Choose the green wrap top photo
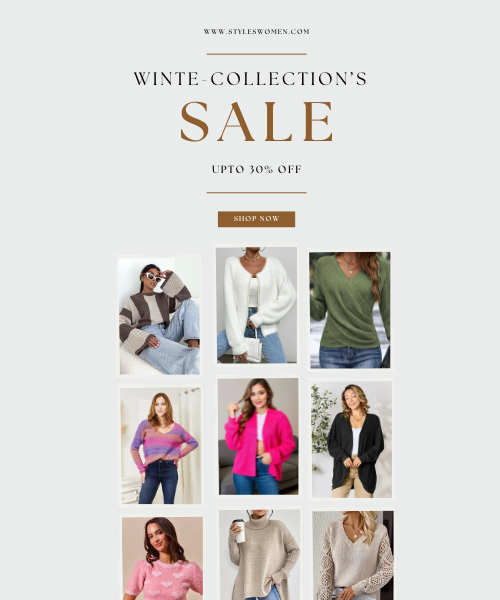This screenshot has width=500, height=600. [350, 310]
